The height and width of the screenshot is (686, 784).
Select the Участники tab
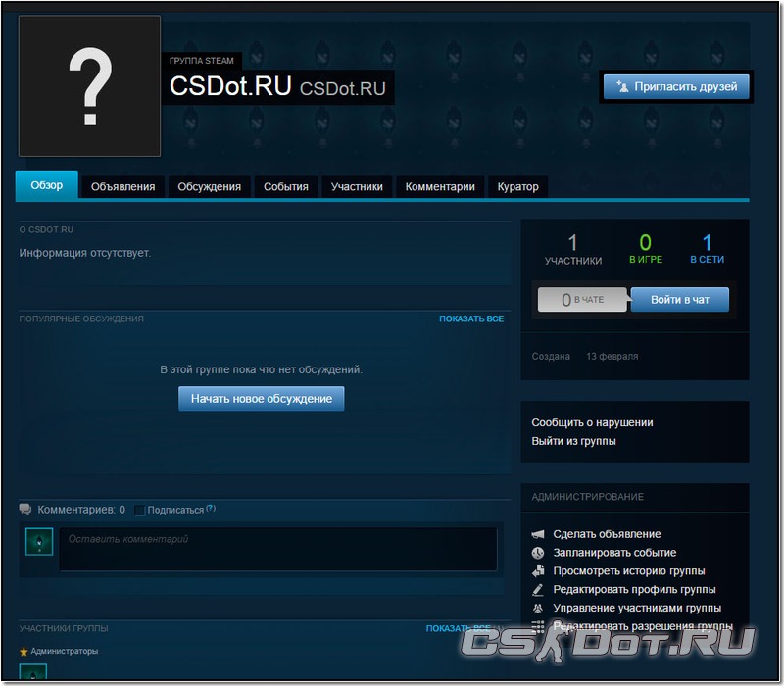point(357,187)
